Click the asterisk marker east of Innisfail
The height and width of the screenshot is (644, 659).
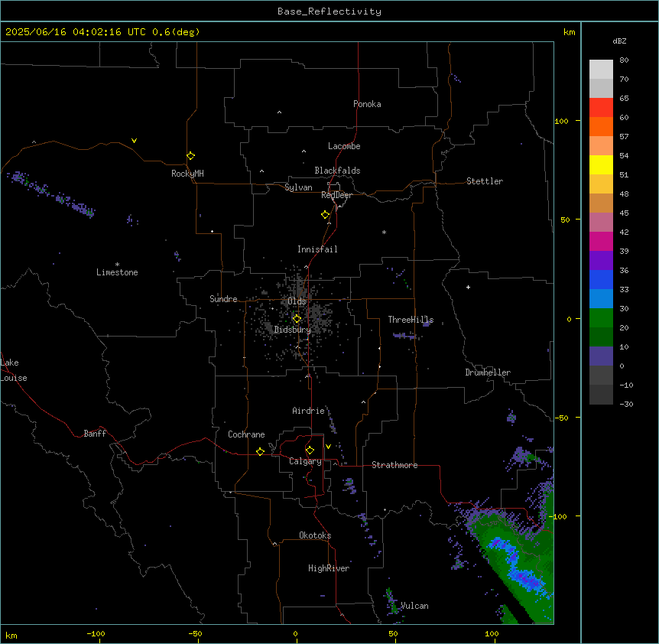[384, 232]
